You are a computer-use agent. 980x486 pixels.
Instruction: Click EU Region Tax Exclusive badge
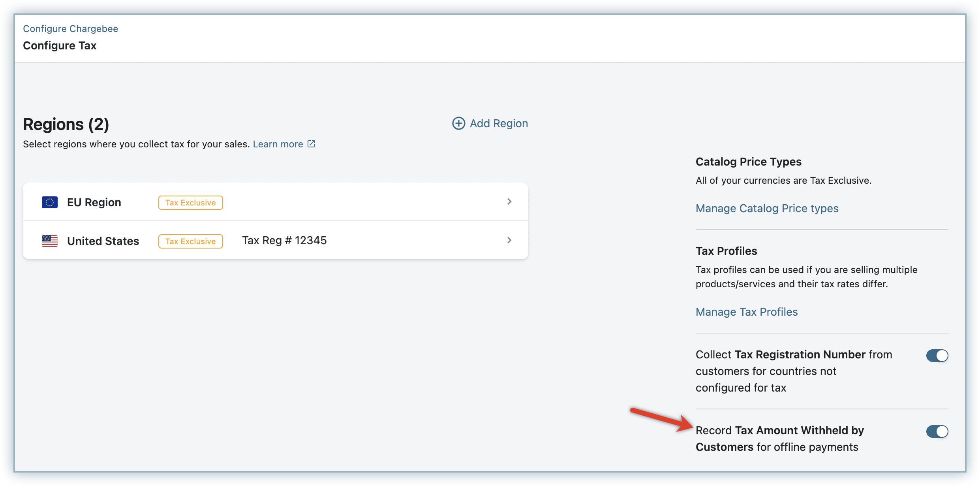[x=190, y=203]
